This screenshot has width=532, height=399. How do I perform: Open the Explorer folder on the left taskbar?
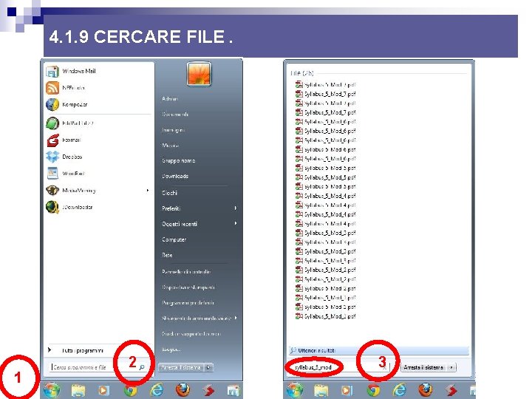(78, 391)
